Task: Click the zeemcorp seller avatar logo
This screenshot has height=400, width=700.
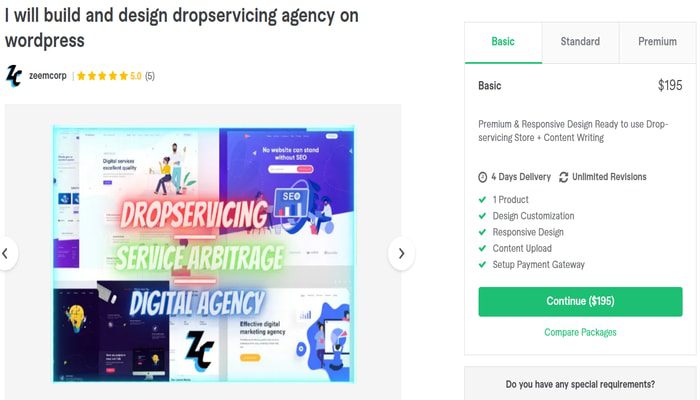Action: [x=14, y=76]
